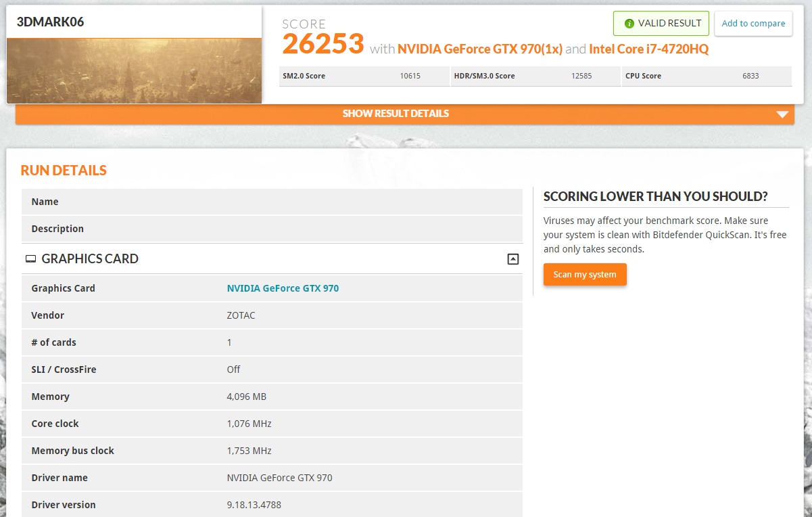Viewport: 812px width, 517px height.
Task: Click the Driver name value NVIDIA GeForce GTX 970
Action: coord(279,478)
